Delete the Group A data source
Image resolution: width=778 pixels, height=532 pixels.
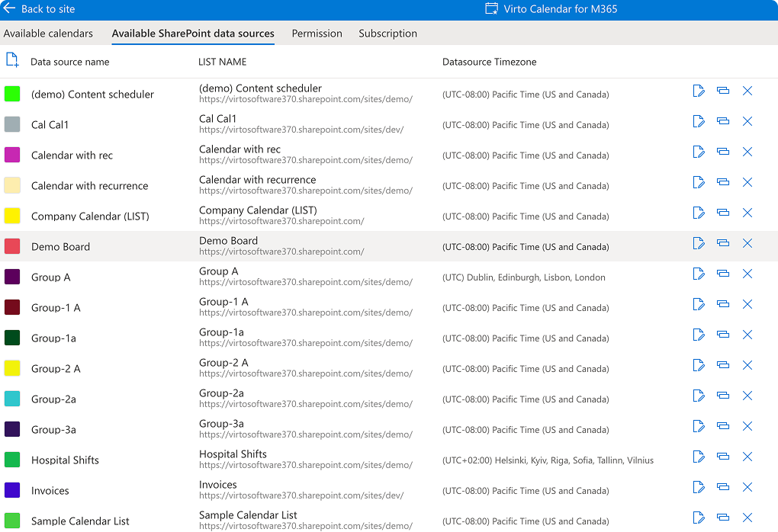pyautogui.click(x=747, y=274)
